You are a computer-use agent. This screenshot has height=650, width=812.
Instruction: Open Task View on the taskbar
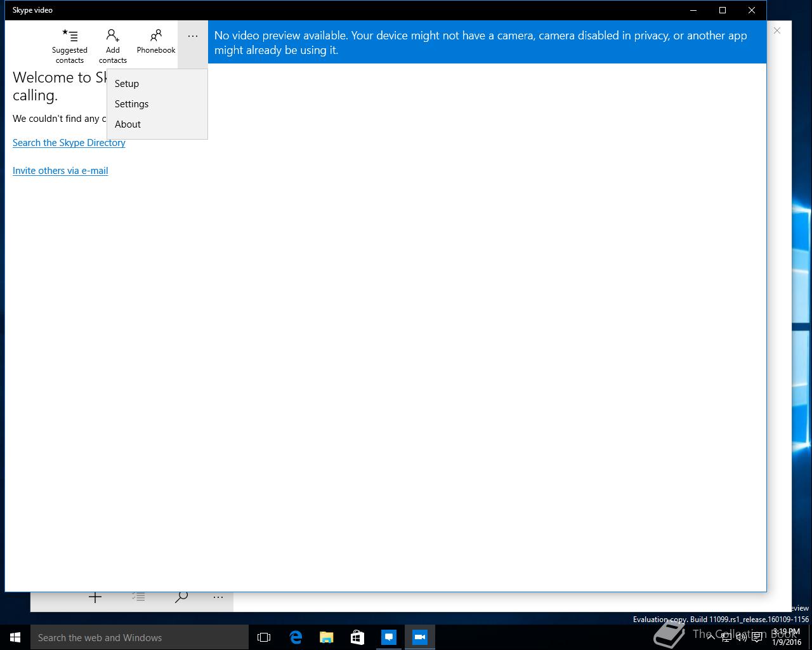pyautogui.click(x=264, y=637)
